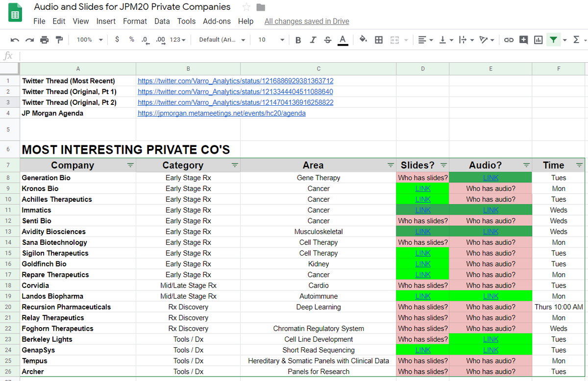Open Kronos Bio slides LINK
The height and width of the screenshot is (381, 588).
pos(423,189)
